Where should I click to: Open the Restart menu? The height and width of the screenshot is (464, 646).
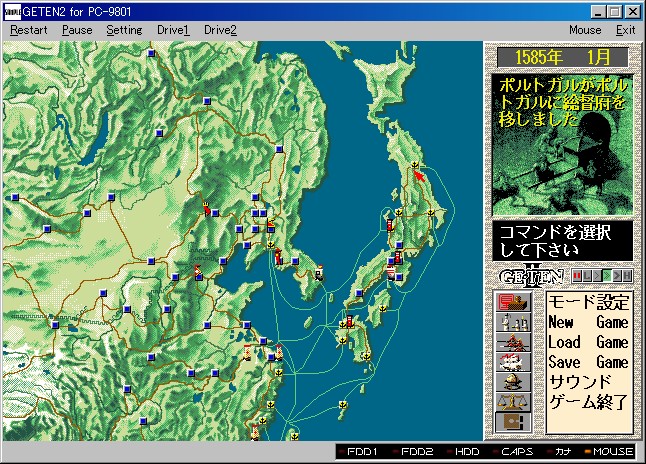pyautogui.click(x=29, y=30)
